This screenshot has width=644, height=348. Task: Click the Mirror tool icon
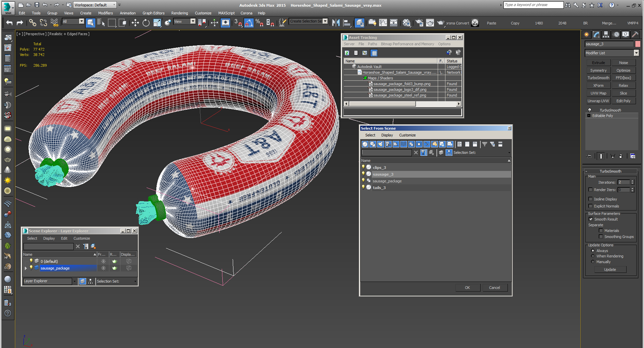(336, 23)
